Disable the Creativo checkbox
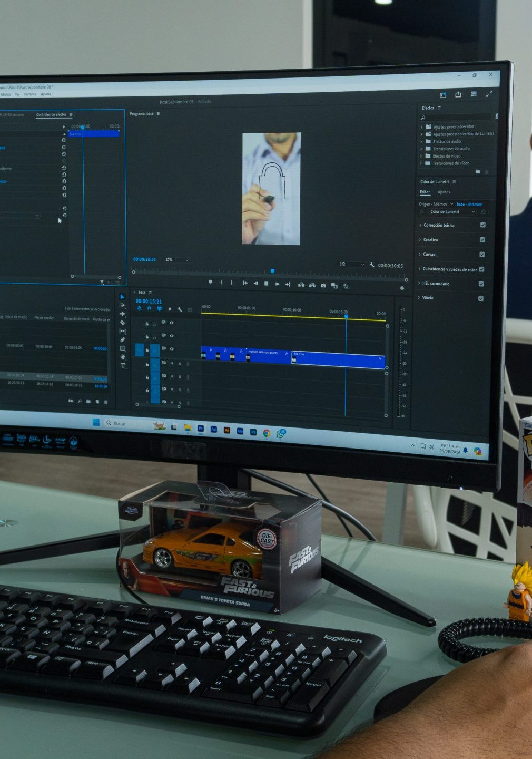The width and height of the screenshot is (532, 759). [482, 239]
